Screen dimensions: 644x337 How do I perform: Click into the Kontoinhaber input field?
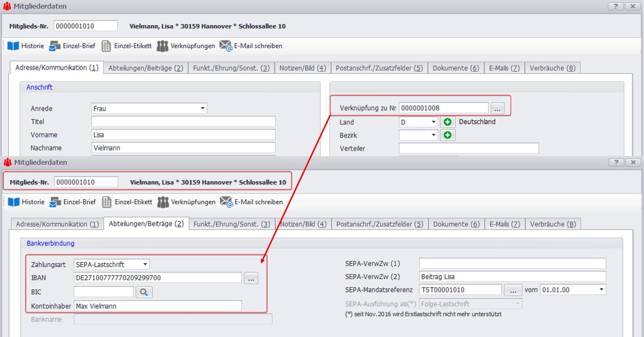point(158,306)
